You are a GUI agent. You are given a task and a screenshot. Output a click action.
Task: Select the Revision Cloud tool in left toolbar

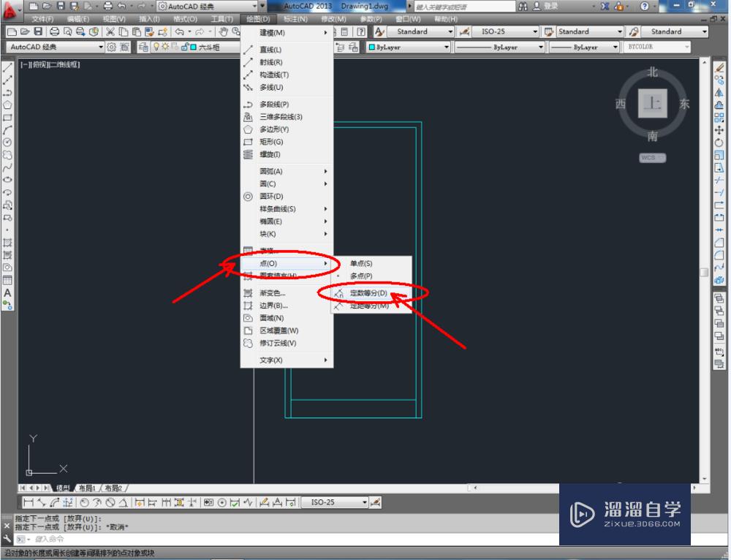pyautogui.click(x=7, y=155)
